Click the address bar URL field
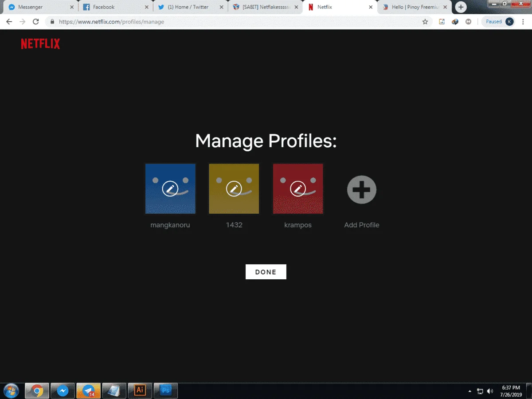 [x=239, y=21]
